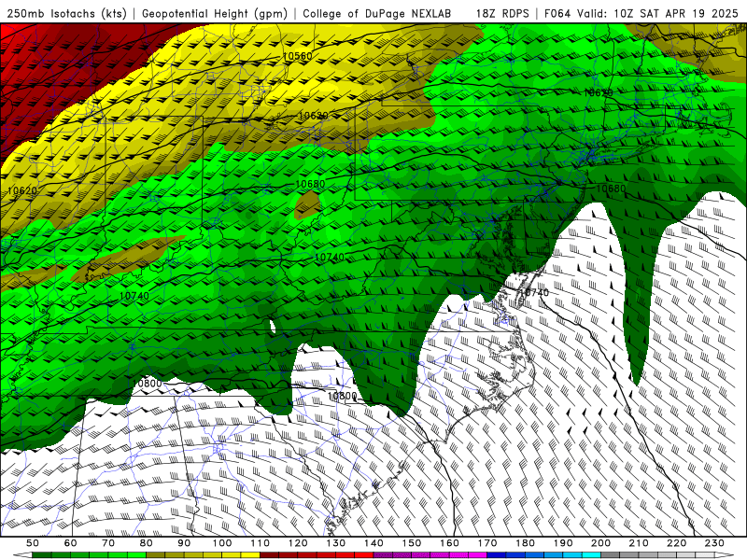The image size is (747, 560).
Task: Click the 180 tick label on the color bar
Action: (x=526, y=543)
